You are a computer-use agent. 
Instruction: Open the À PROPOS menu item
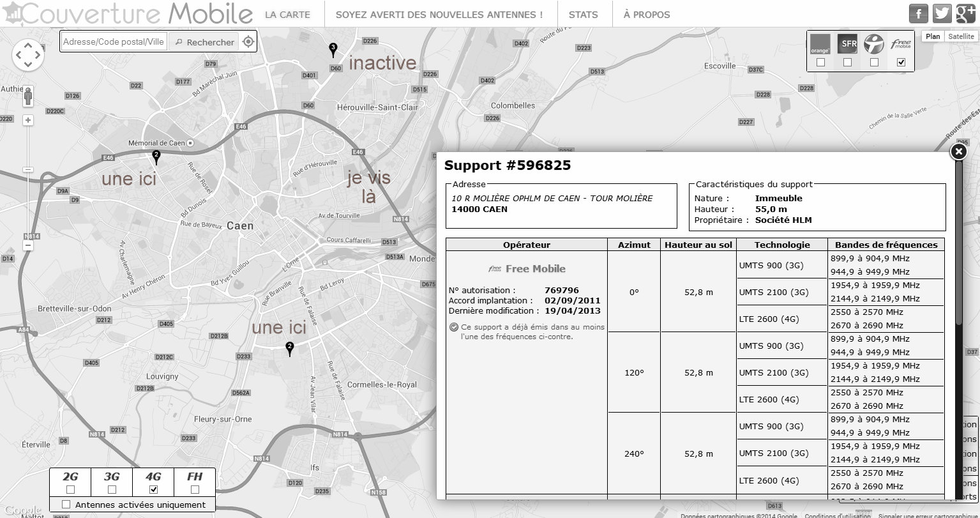point(647,15)
